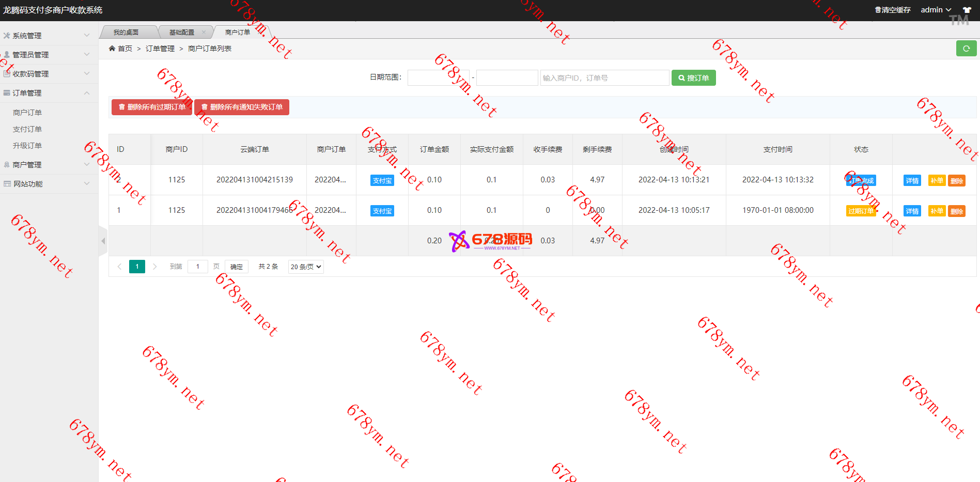Go to next page arrow in pagination
980x482 pixels.
point(154,267)
